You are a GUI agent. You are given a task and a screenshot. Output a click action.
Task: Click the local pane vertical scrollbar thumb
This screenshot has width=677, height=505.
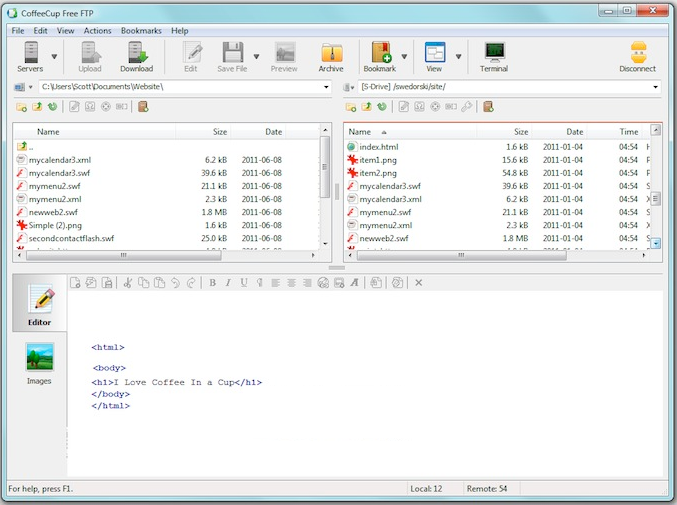(x=325, y=167)
